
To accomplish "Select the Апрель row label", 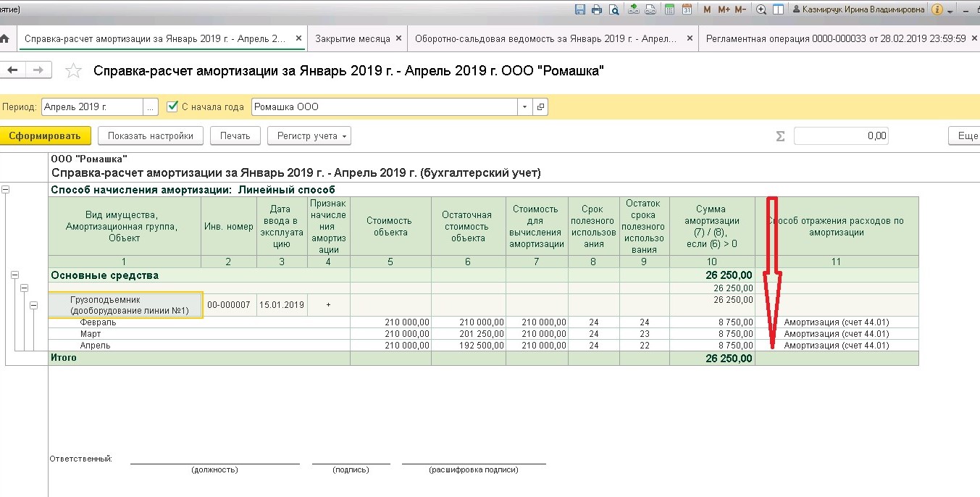I will pos(96,346).
